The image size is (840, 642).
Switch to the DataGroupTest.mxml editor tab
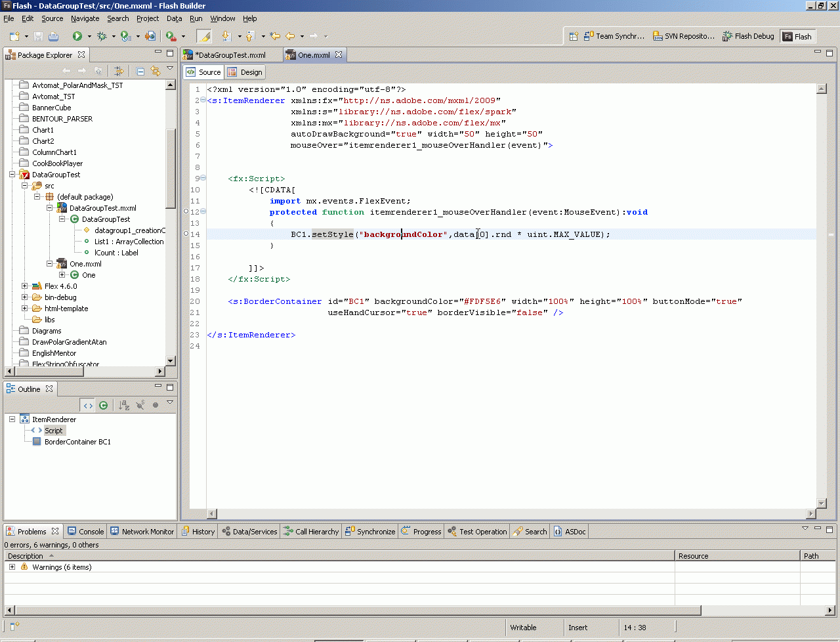[x=231, y=55]
